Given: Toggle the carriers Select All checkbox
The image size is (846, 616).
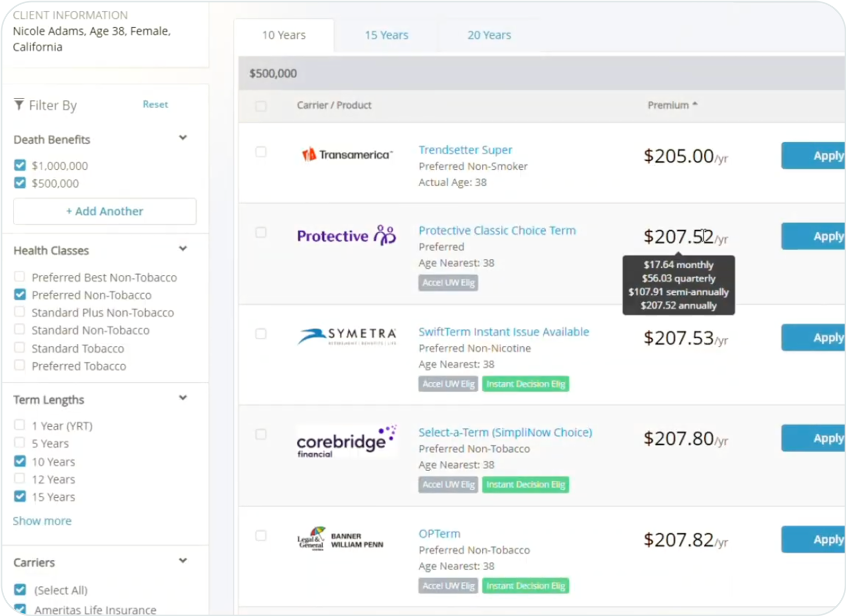Looking at the screenshot, I should tap(20, 589).
